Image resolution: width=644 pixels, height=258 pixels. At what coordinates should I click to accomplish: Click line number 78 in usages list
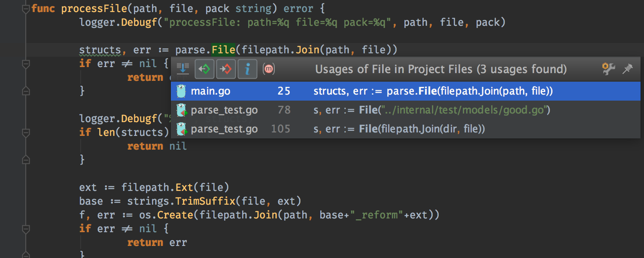[284, 110]
